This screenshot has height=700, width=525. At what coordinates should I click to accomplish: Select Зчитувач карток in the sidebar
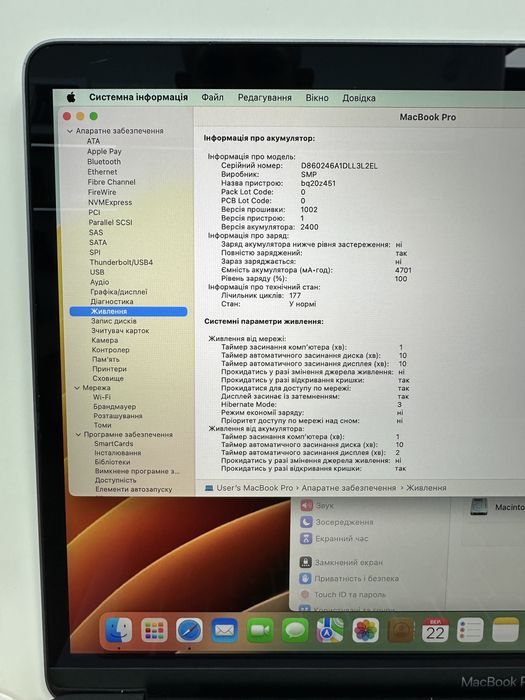click(x=120, y=330)
